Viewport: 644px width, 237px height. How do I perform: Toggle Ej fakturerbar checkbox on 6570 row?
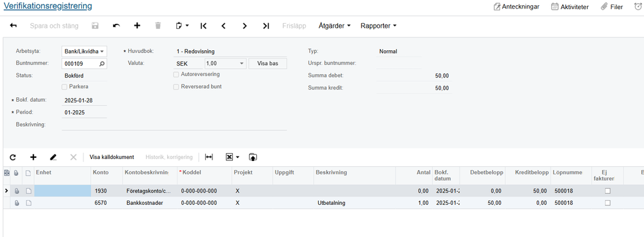607,203
